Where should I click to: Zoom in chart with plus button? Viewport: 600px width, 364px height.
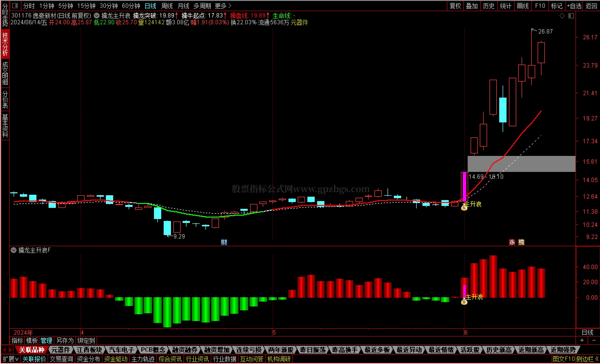tap(582, 340)
